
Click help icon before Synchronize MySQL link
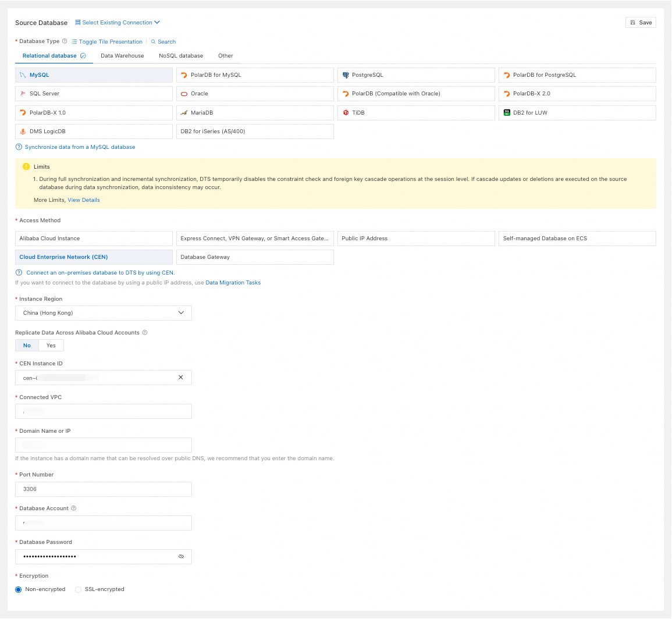(x=19, y=147)
